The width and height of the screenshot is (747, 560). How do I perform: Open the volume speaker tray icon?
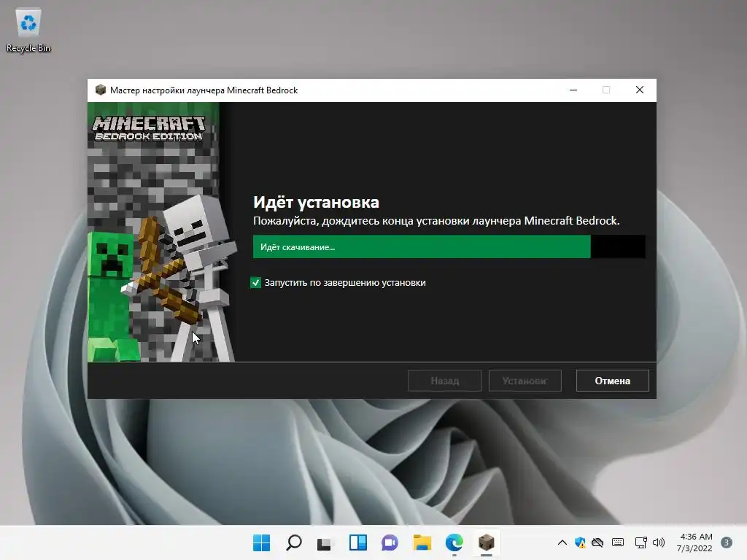point(659,542)
